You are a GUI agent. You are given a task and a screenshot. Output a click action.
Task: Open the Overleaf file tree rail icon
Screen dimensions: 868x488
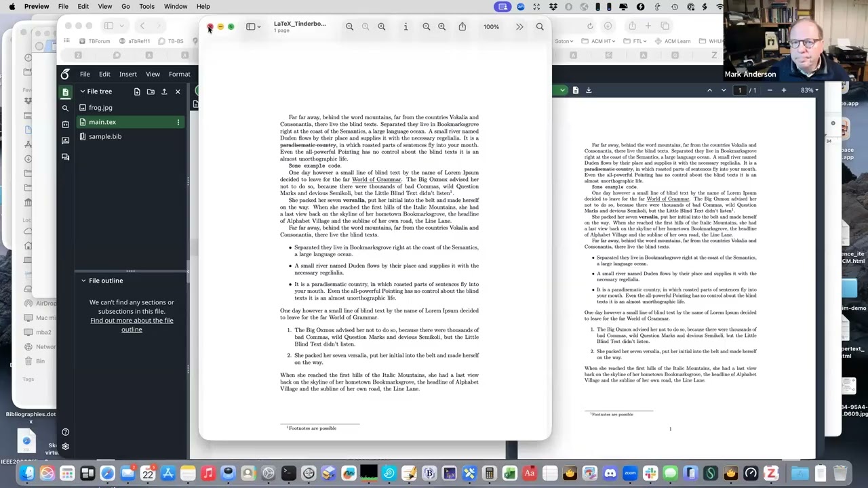(x=65, y=92)
